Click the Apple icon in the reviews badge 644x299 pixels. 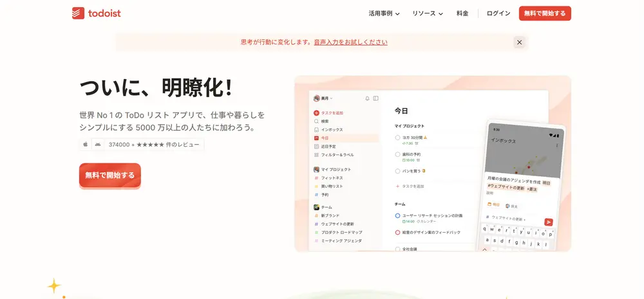(86, 145)
